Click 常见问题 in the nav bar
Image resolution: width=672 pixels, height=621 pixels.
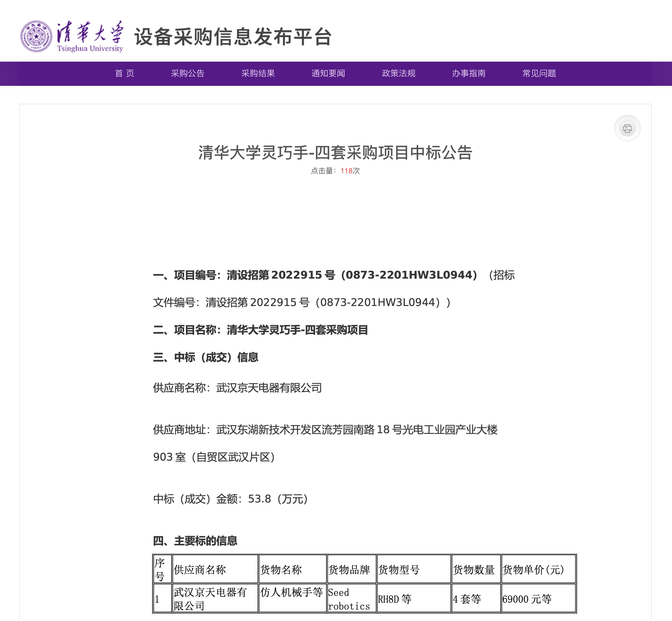[539, 73]
